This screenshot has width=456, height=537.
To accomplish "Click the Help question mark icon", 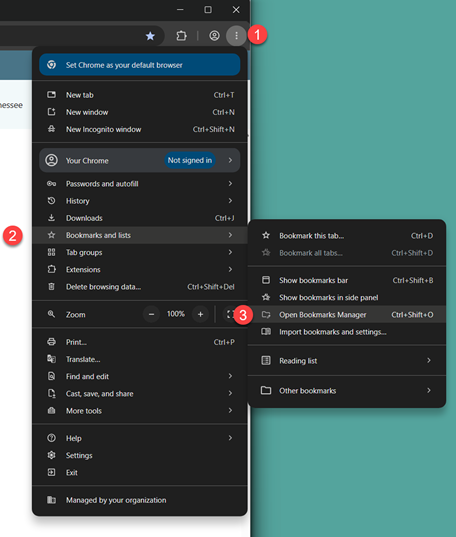I will (x=51, y=438).
